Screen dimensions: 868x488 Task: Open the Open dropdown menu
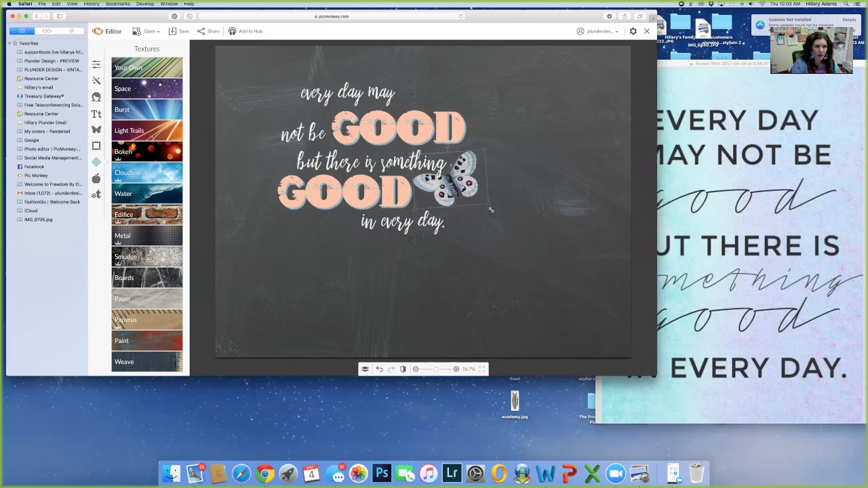click(x=146, y=31)
